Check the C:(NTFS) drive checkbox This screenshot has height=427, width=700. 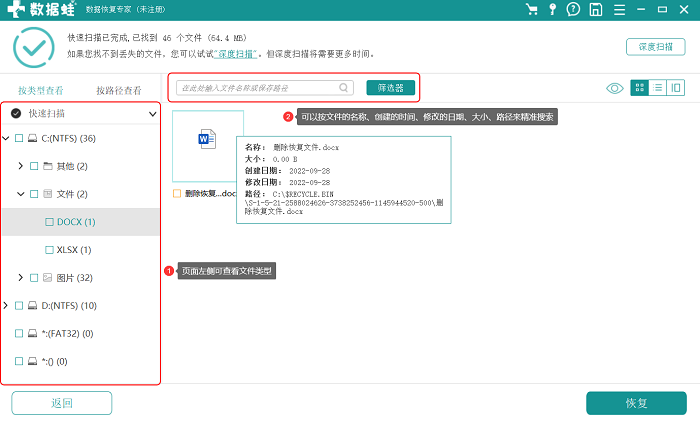tap(19, 138)
